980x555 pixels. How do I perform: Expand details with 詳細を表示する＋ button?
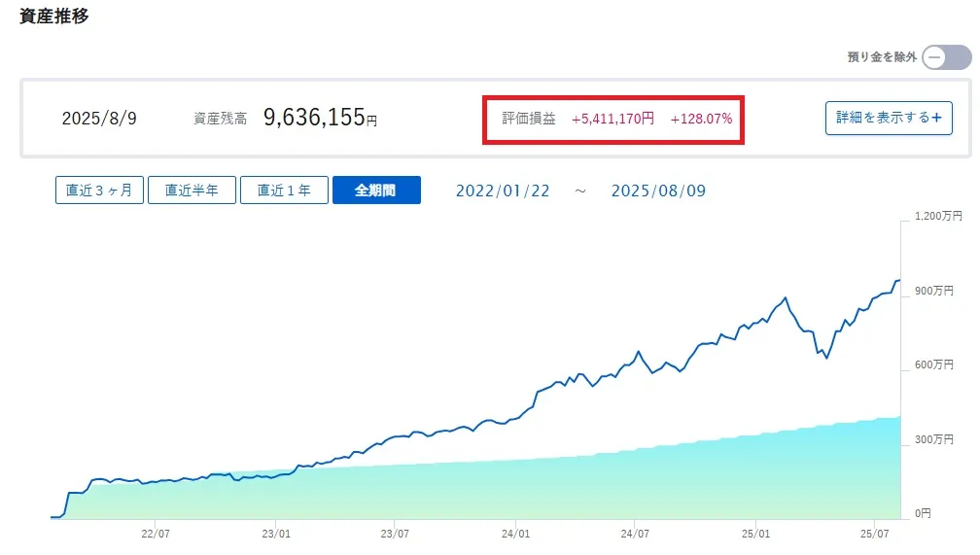889,118
